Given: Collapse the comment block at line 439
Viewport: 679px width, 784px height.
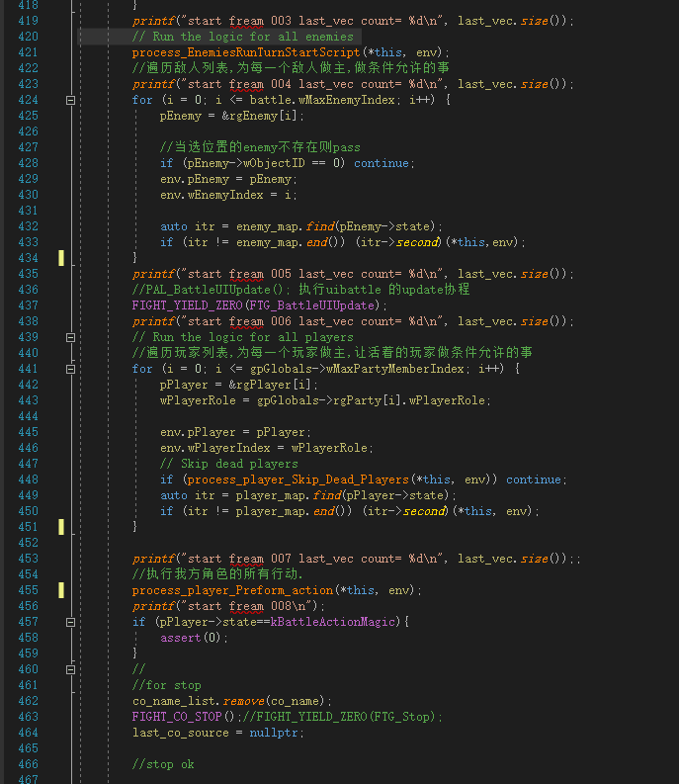Looking at the screenshot, I should pos(70,337).
